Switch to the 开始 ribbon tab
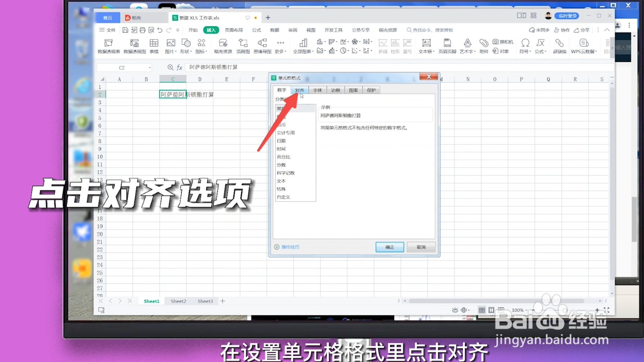Viewport: 644px width, 362px height. coord(193,30)
